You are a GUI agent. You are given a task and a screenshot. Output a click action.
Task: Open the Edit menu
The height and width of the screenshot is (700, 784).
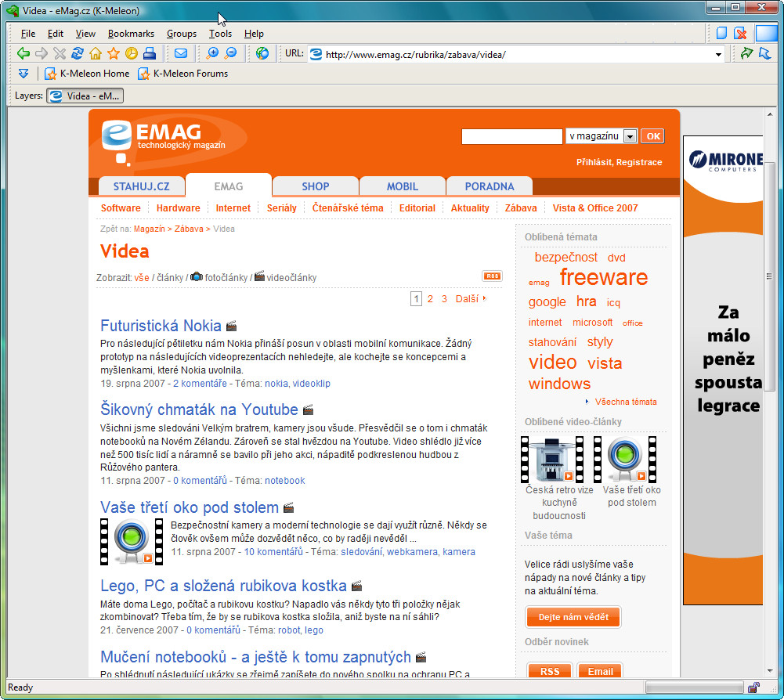pos(55,34)
